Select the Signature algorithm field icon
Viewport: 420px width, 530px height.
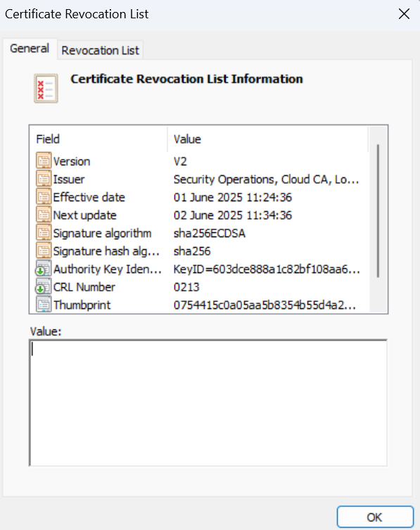(x=44, y=232)
